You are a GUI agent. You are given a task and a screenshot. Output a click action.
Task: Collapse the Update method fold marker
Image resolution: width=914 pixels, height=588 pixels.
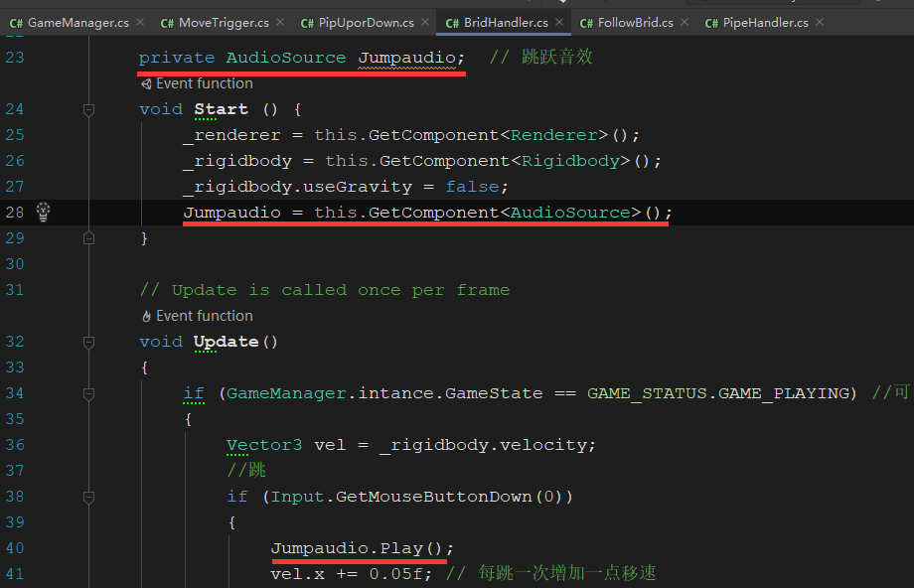pyautogui.click(x=88, y=342)
